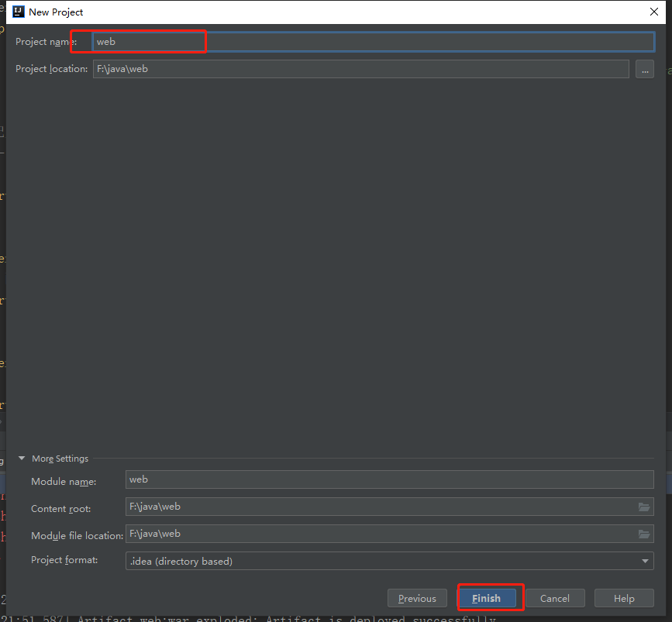This screenshot has height=622, width=672.
Task: Click the New Project title bar text
Action: (x=56, y=12)
